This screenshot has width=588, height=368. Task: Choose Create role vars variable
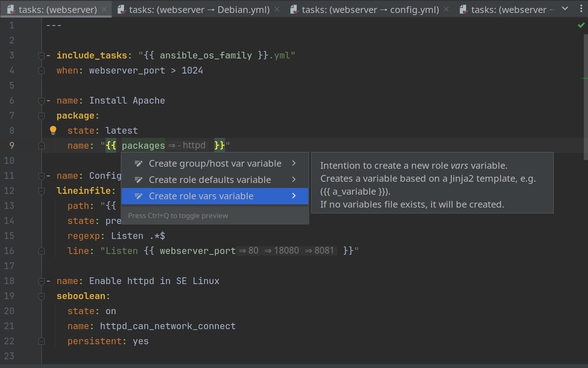pos(215,196)
